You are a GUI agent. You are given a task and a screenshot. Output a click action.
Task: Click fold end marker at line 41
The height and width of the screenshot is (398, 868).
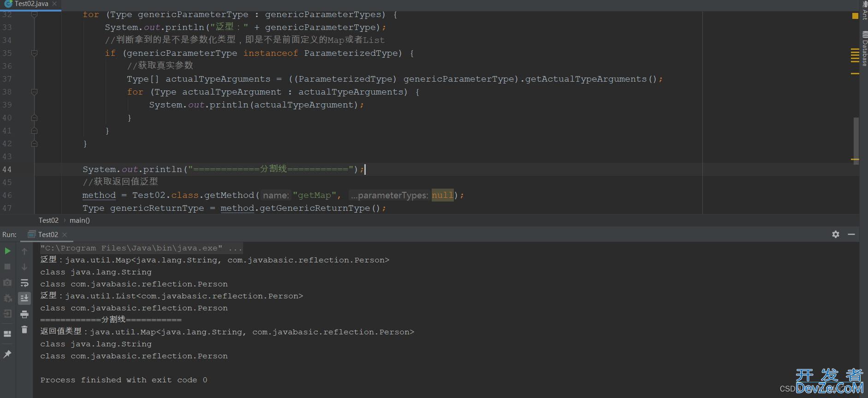coord(34,131)
